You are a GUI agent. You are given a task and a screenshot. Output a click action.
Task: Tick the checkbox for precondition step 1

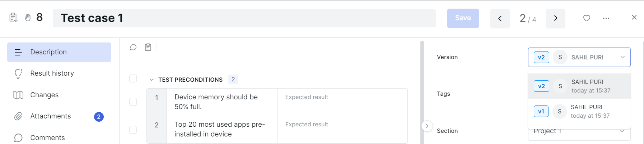coord(133,102)
